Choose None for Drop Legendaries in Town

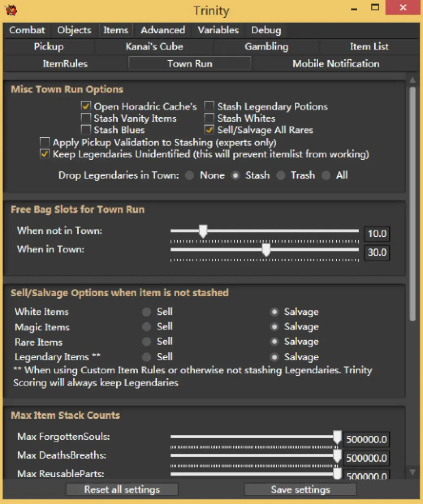(x=190, y=176)
